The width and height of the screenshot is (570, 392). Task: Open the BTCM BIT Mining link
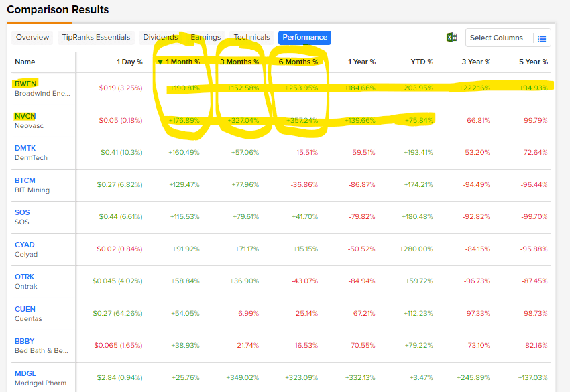[x=25, y=180]
